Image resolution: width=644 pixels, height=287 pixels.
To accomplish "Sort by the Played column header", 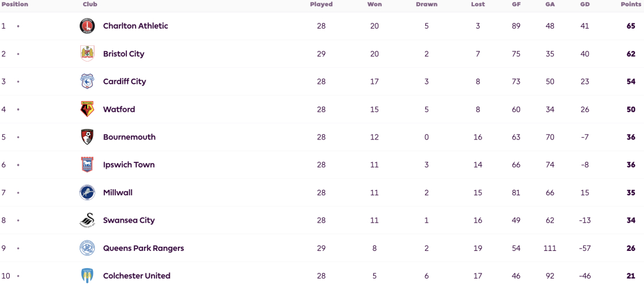I will click(321, 4).
